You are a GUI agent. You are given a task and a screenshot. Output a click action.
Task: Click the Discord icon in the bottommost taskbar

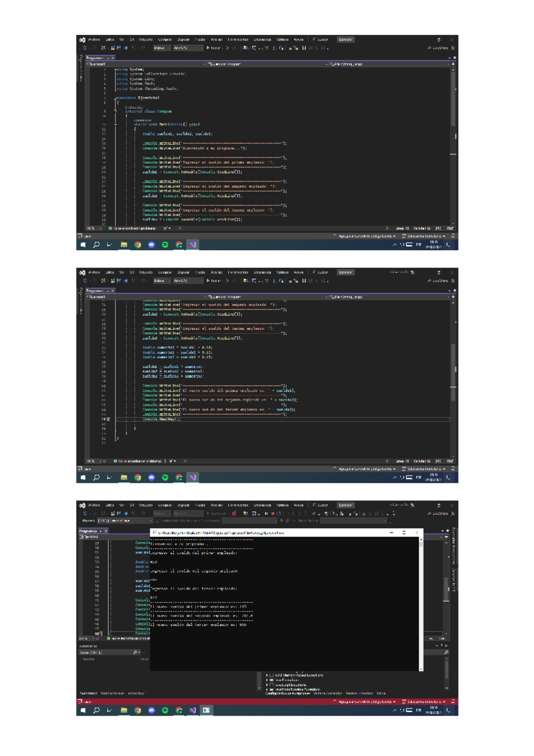pyautogui.click(x=151, y=710)
